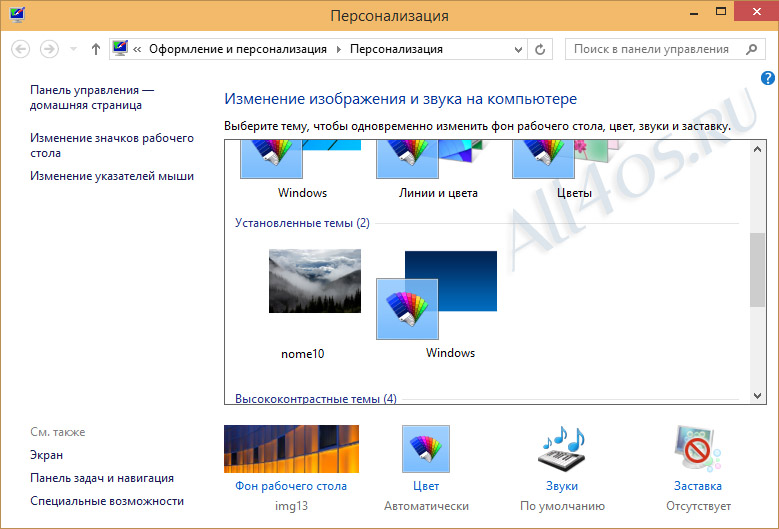
Task: Expand the breadcrumb arrow before 'Персонализация'
Action: pyautogui.click(x=339, y=49)
